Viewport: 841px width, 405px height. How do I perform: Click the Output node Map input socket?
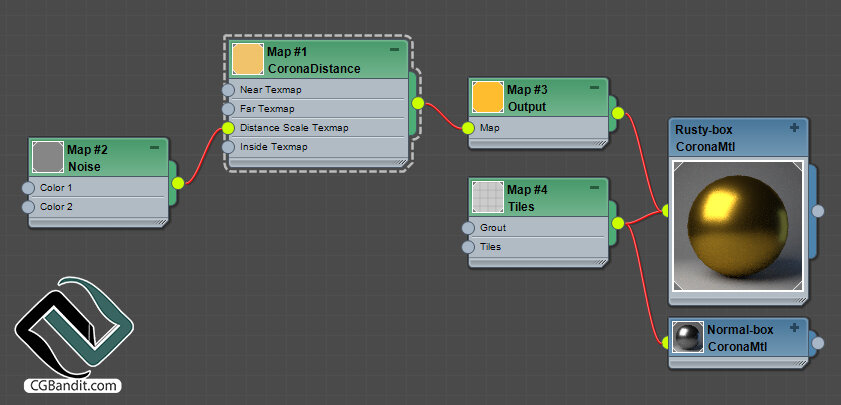click(468, 128)
